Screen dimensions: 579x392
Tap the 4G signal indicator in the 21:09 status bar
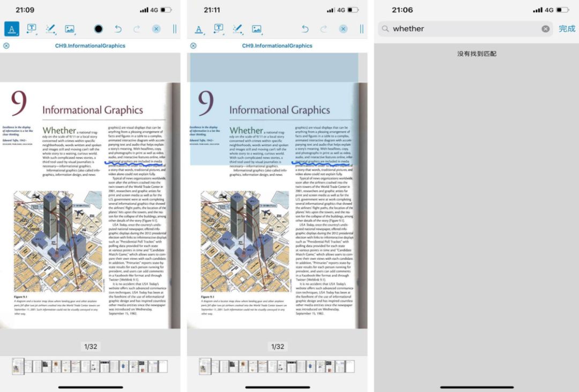pyautogui.click(x=154, y=10)
